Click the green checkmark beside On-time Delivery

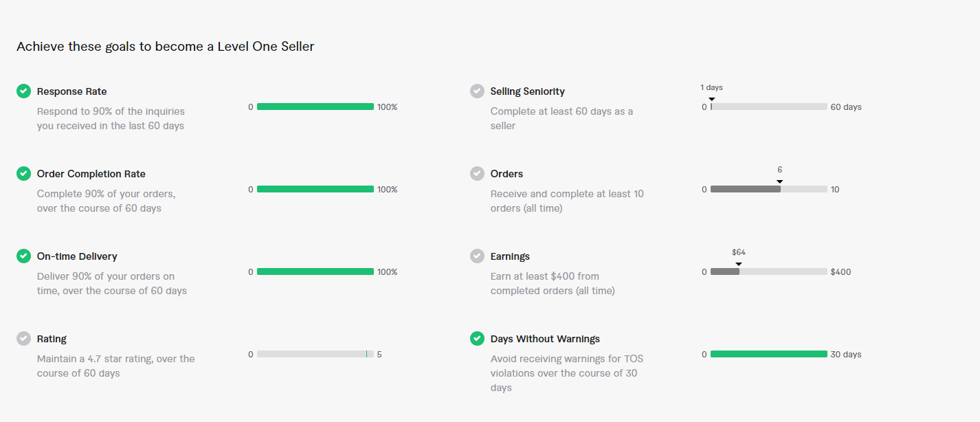tap(24, 256)
